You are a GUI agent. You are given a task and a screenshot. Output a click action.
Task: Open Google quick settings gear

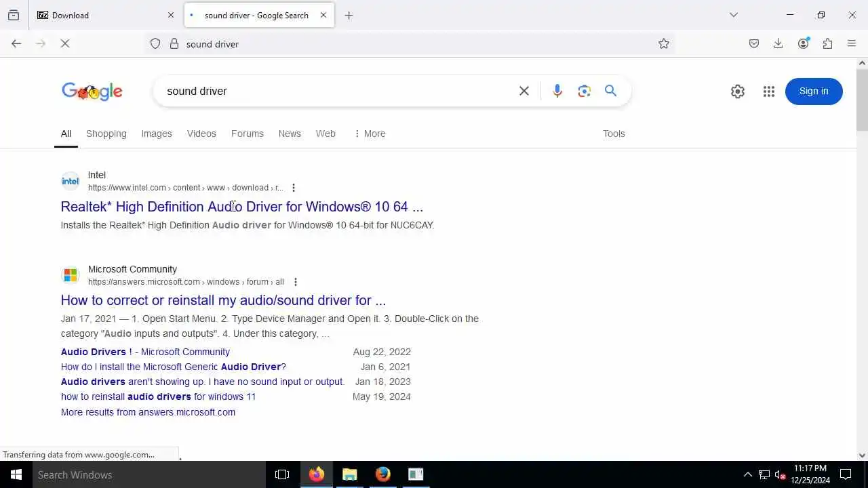[x=738, y=91]
